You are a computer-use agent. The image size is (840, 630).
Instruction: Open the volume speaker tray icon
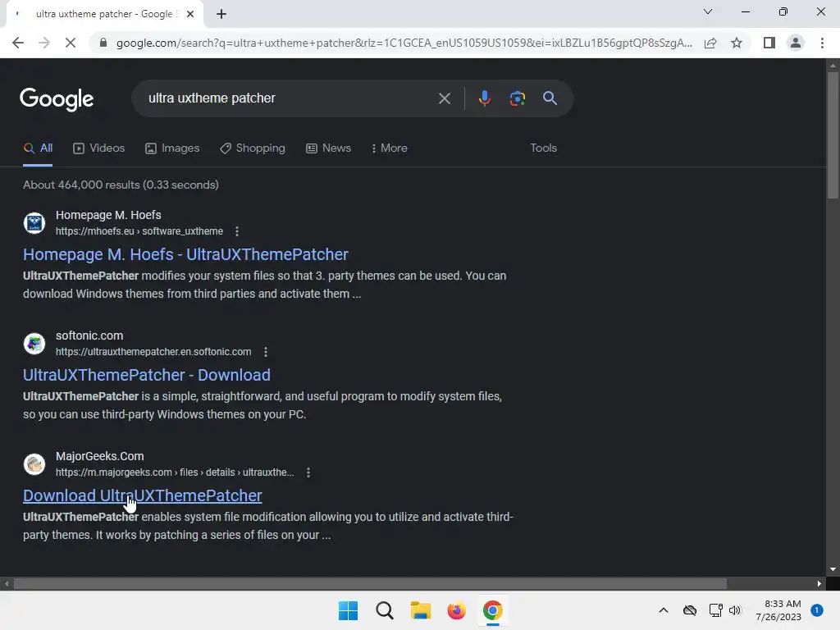pyautogui.click(x=734, y=610)
